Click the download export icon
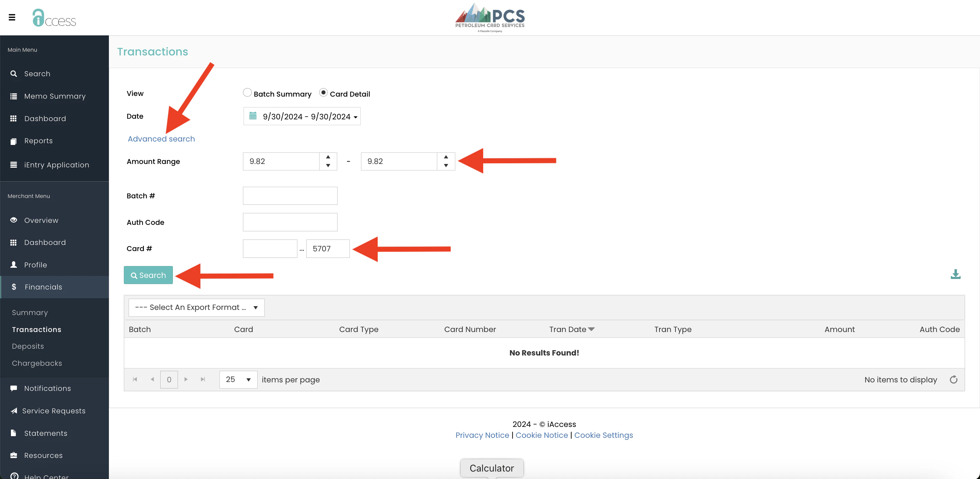This screenshot has width=980, height=479. [955, 274]
